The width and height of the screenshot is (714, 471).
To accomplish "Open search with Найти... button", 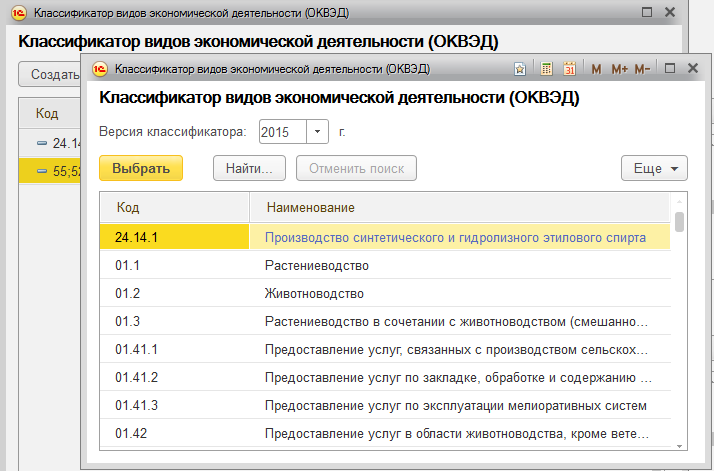I will tap(250, 168).
